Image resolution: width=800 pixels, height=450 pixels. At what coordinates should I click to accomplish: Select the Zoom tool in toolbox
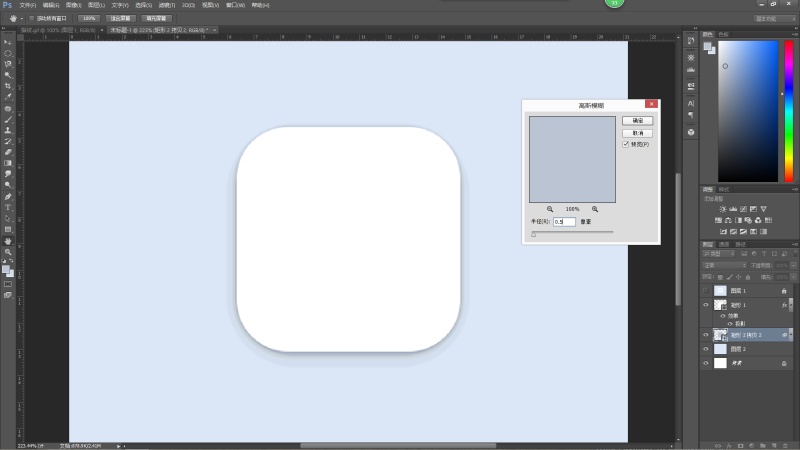(x=8, y=252)
